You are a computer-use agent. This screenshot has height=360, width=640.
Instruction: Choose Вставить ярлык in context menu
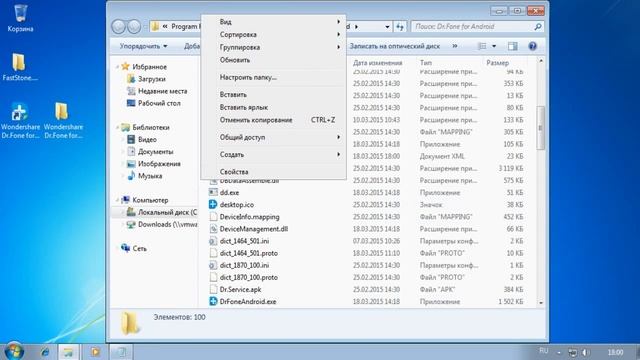point(273,107)
